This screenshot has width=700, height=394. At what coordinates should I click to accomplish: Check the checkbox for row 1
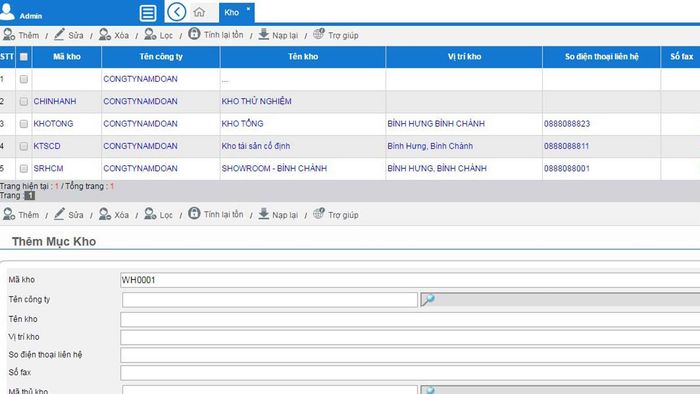pos(24,79)
